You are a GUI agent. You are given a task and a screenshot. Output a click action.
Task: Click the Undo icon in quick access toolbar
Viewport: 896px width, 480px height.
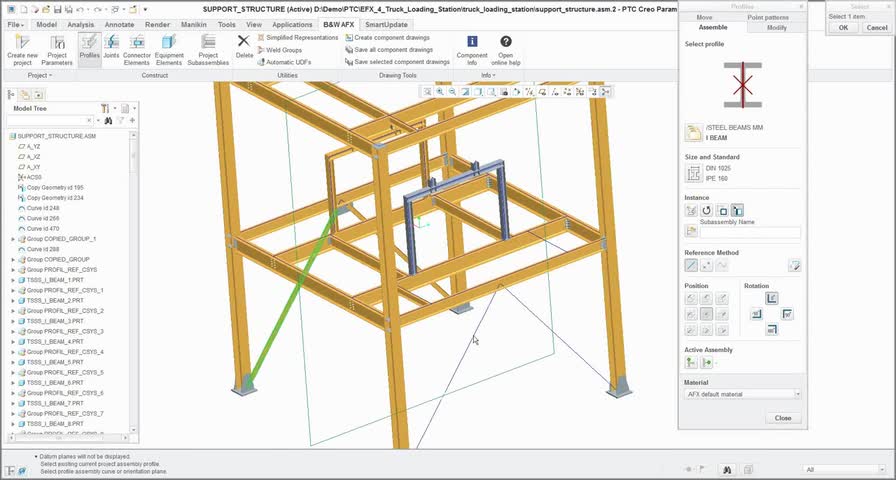tap(80, 9)
